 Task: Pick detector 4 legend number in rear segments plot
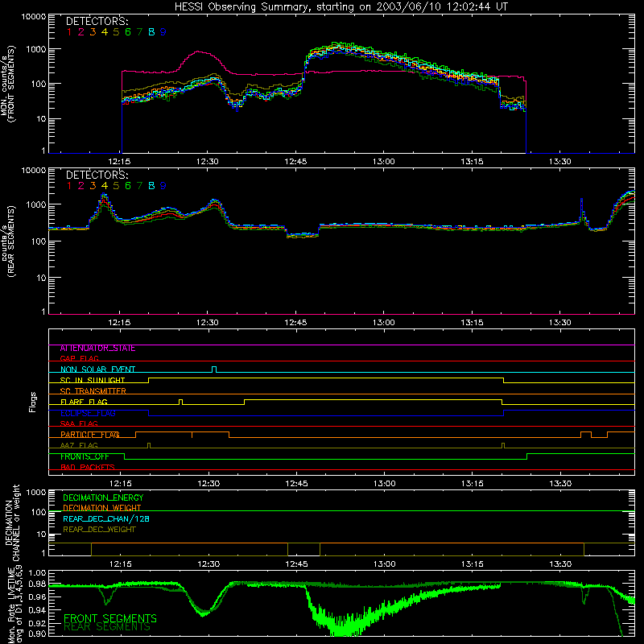coord(105,186)
